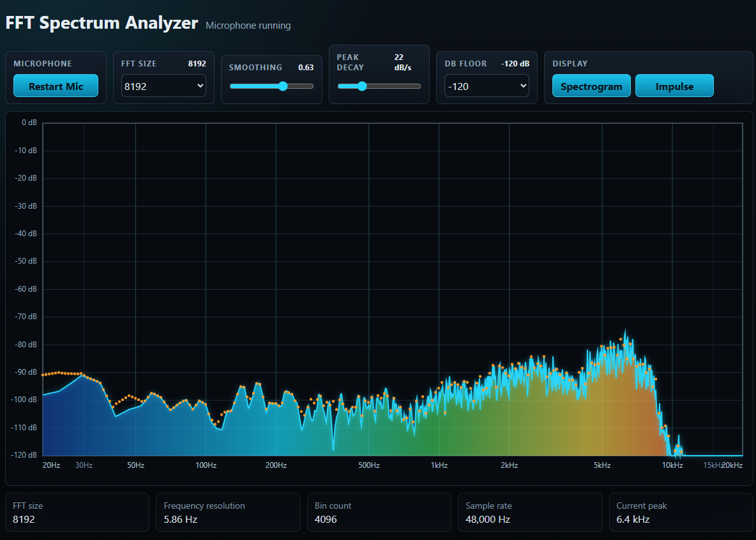Click the Smoothing slider handle
The width and height of the screenshot is (756, 540).
(x=283, y=86)
